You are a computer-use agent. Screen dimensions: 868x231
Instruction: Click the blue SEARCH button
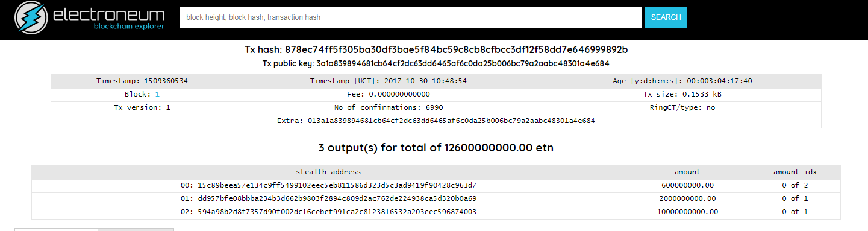click(x=666, y=17)
